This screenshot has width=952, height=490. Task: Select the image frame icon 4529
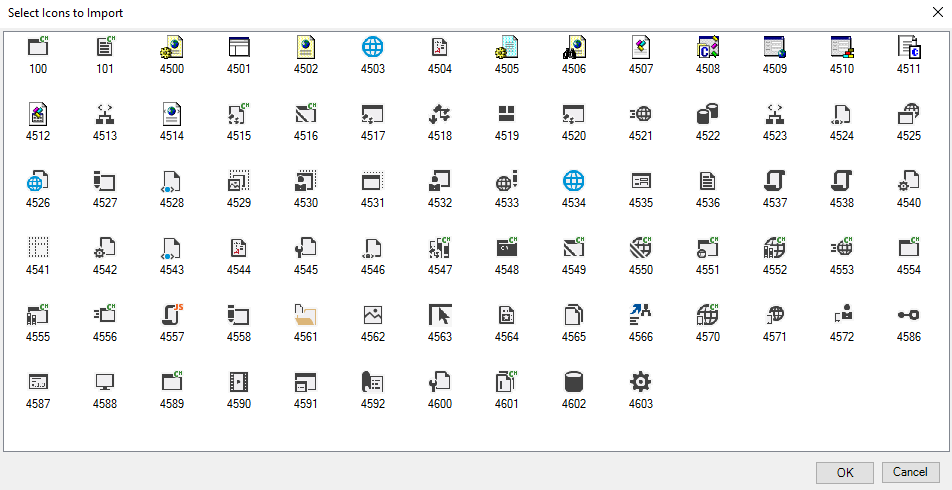[239, 180]
